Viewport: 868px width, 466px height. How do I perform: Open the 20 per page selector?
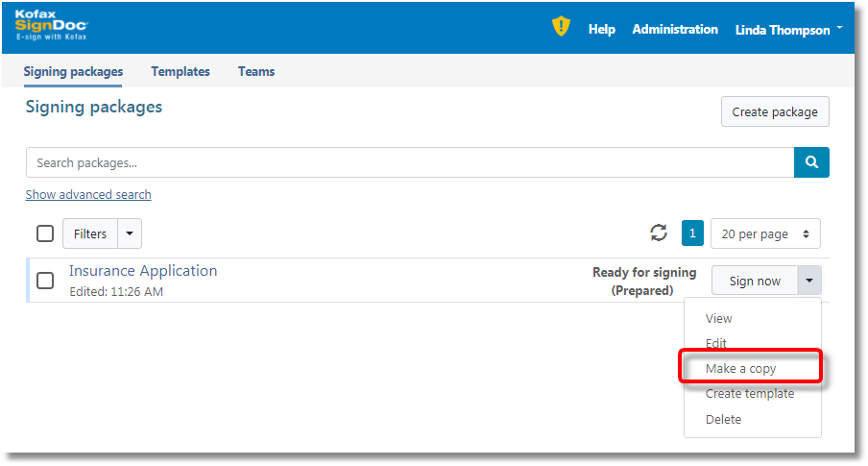coord(765,233)
